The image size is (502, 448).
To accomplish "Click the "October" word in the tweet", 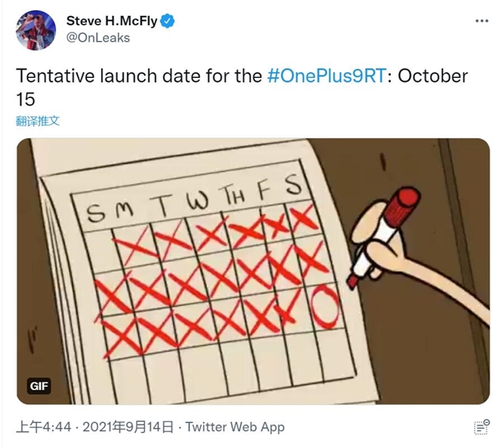I will [x=433, y=76].
